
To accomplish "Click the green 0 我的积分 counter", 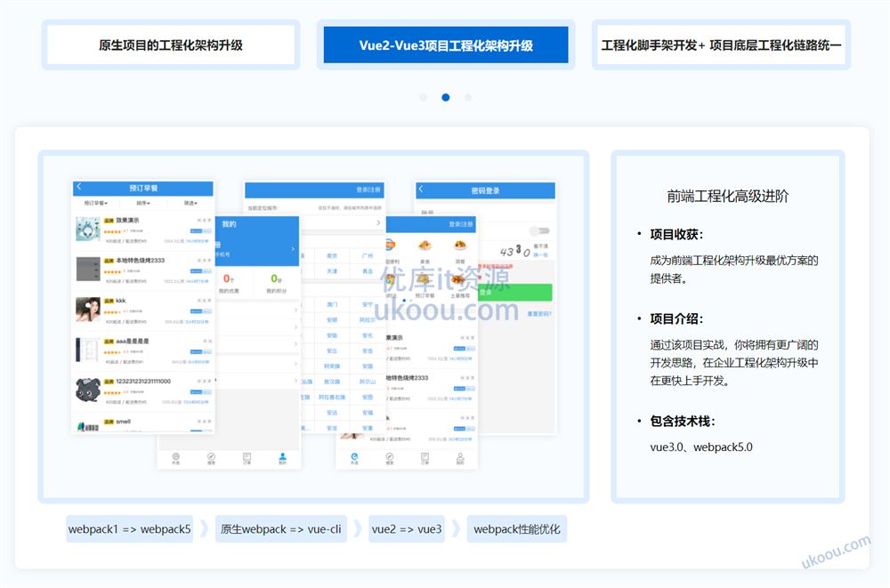I will [277, 283].
